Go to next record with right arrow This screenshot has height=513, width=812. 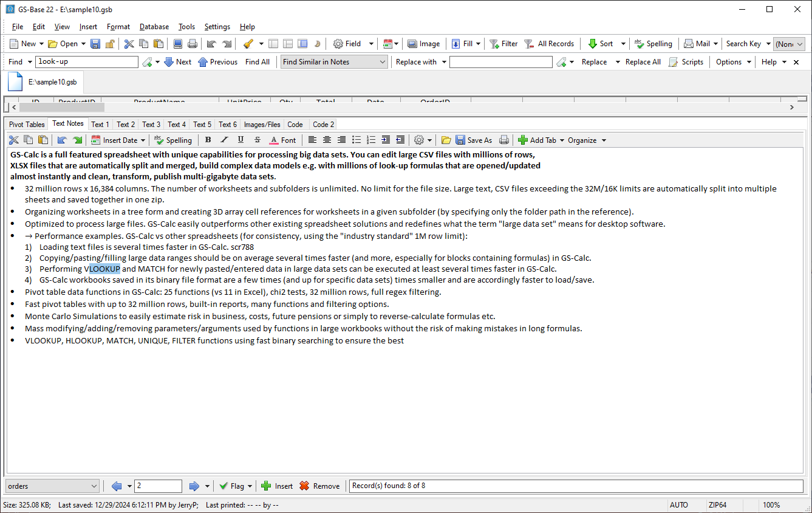(194, 486)
